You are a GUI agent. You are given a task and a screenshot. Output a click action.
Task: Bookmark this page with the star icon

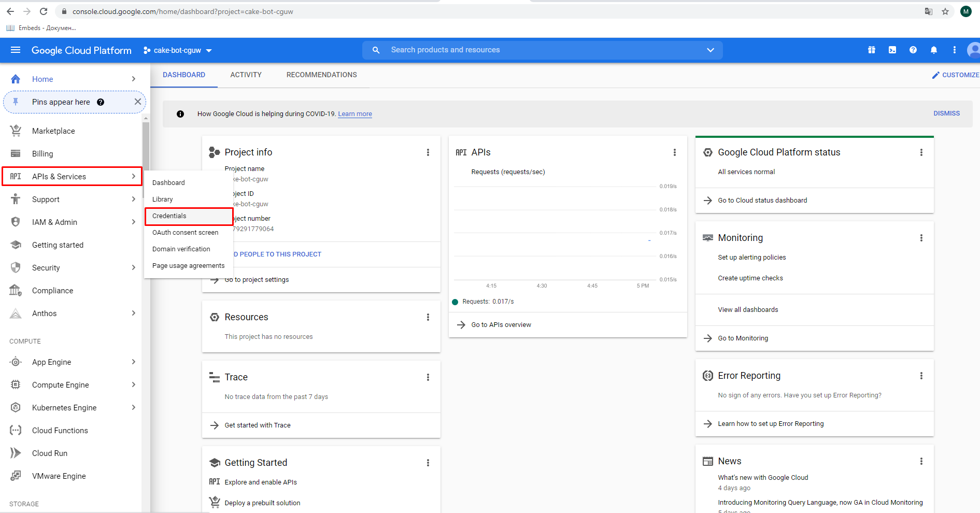(x=945, y=11)
